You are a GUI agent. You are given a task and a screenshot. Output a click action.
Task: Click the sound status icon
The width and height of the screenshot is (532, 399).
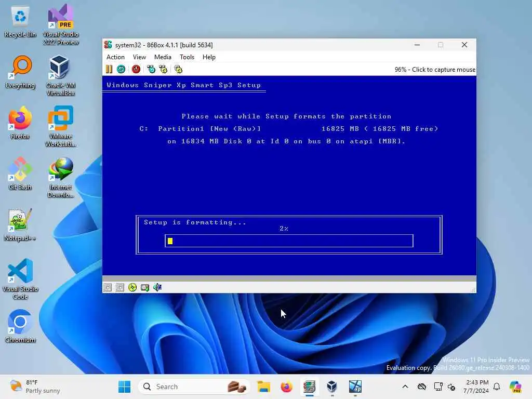pyautogui.click(x=157, y=287)
